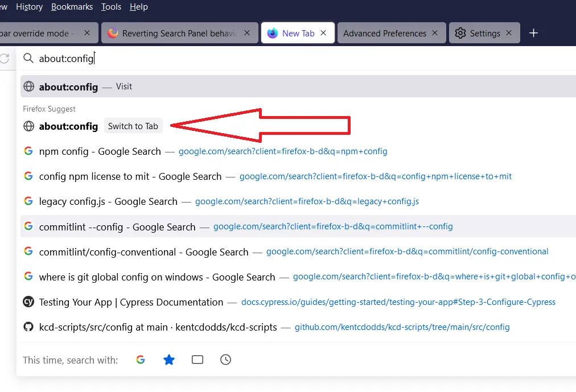The height and width of the screenshot is (392, 576).
Task: Open the History menu
Action: click(x=29, y=7)
